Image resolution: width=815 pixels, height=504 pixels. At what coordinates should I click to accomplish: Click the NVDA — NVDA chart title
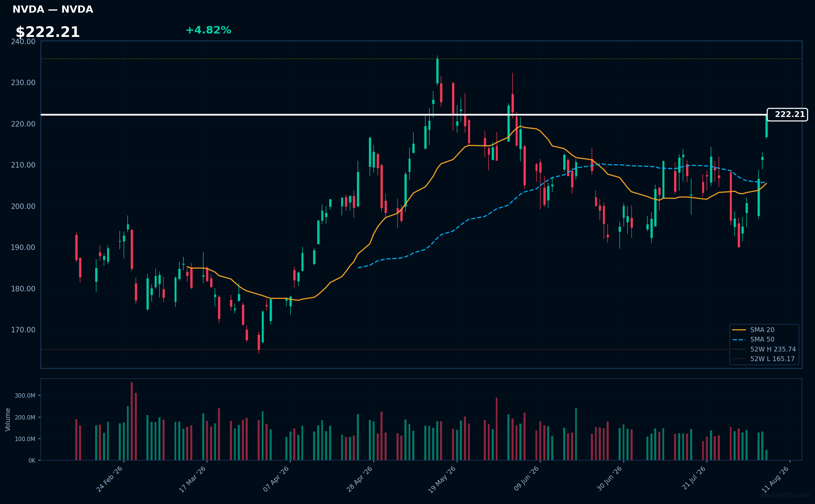point(53,10)
